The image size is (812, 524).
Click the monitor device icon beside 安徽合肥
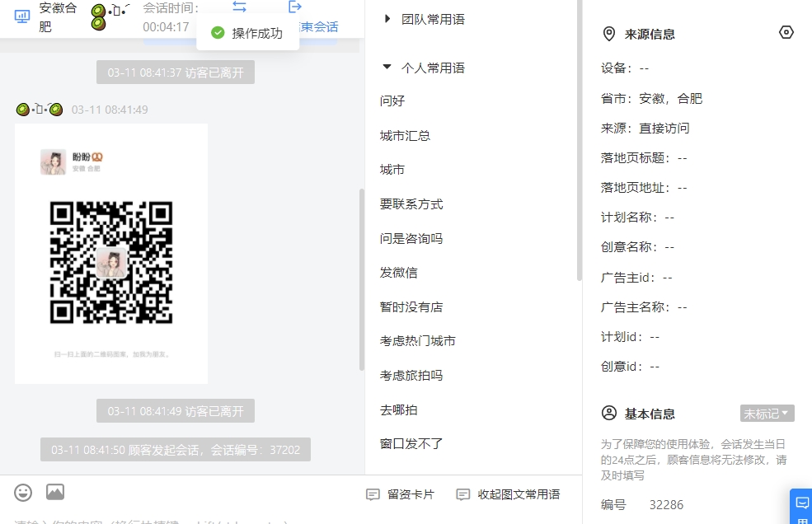pyautogui.click(x=22, y=16)
